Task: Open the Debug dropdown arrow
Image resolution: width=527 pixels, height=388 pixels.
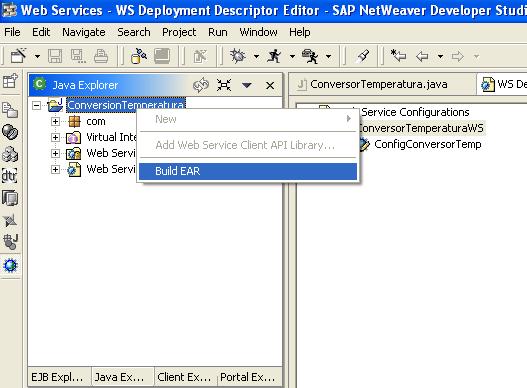Action: (256, 56)
